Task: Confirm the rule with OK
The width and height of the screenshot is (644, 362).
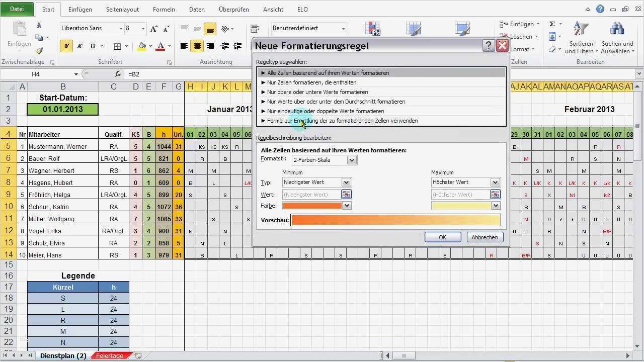Action: point(442,237)
